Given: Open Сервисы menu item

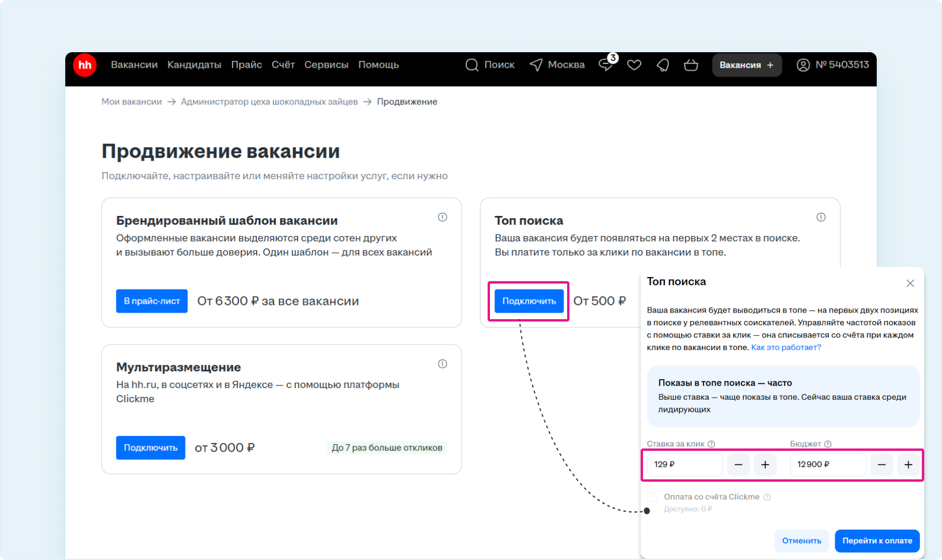Looking at the screenshot, I should [326, 65].
